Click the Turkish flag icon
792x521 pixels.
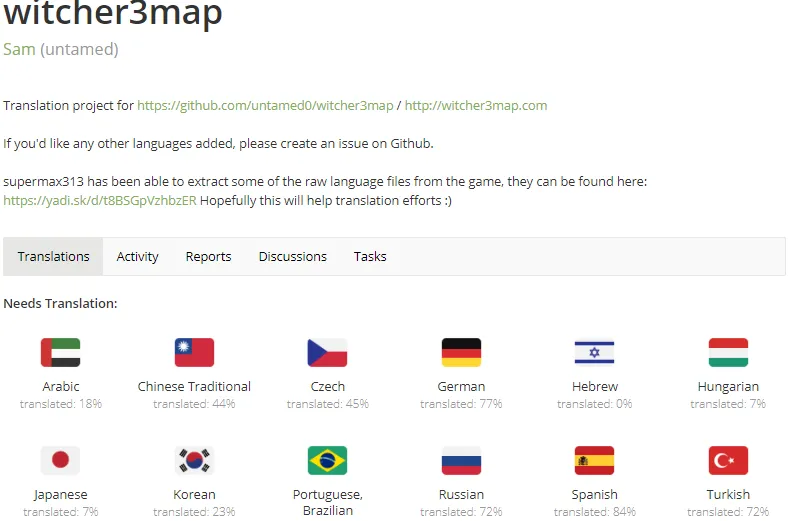tap(728, 460)
